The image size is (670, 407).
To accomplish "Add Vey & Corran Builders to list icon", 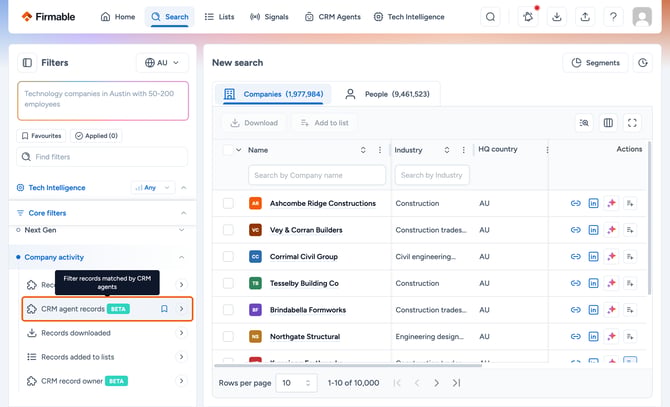I will tap(630, 230).
